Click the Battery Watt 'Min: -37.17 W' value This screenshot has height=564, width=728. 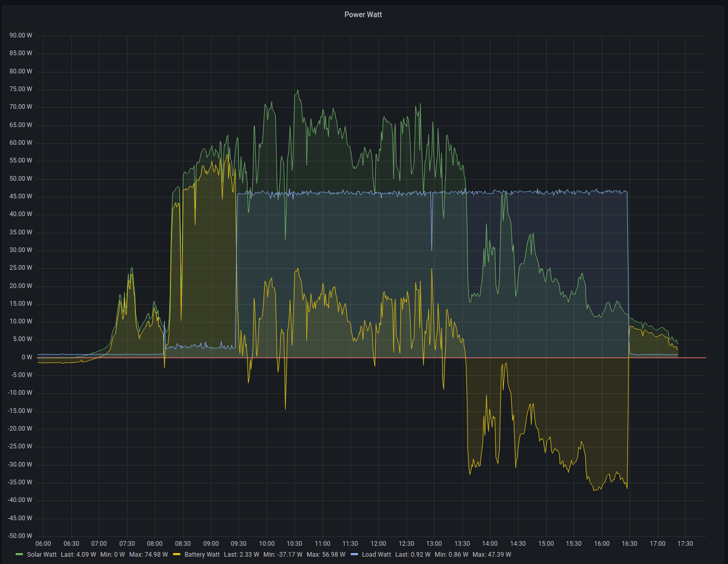[x=283, y=555]
